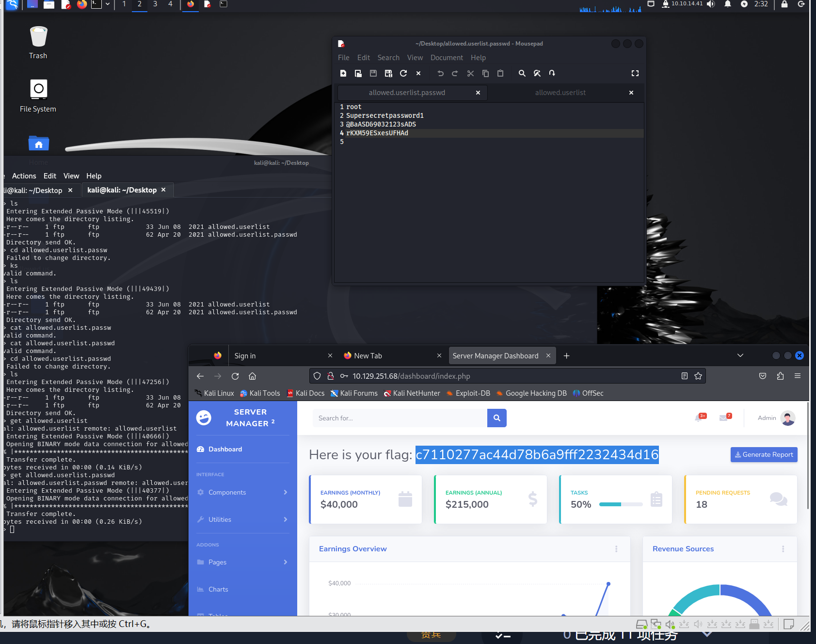Open the Exploit-DB bookmark

point(468,393)
